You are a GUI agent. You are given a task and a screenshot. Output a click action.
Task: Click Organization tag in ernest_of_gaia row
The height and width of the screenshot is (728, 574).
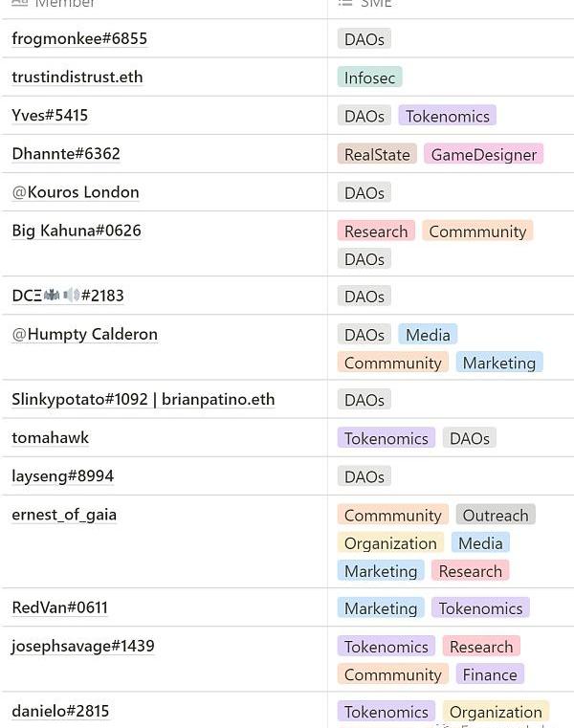click(x=390, y=543)
